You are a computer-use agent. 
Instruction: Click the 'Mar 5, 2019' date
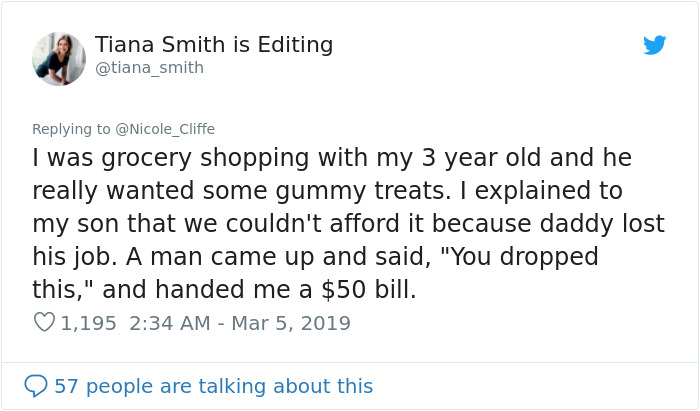click(290, 323)
